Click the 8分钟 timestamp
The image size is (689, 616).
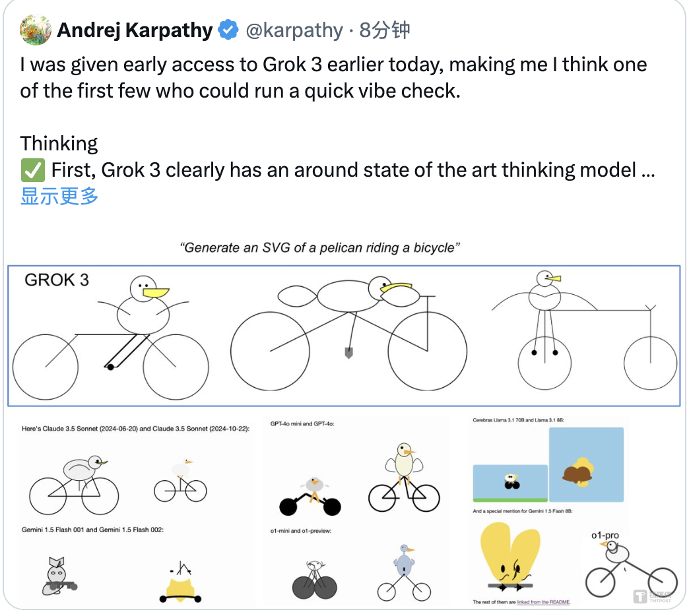point(385,30)
